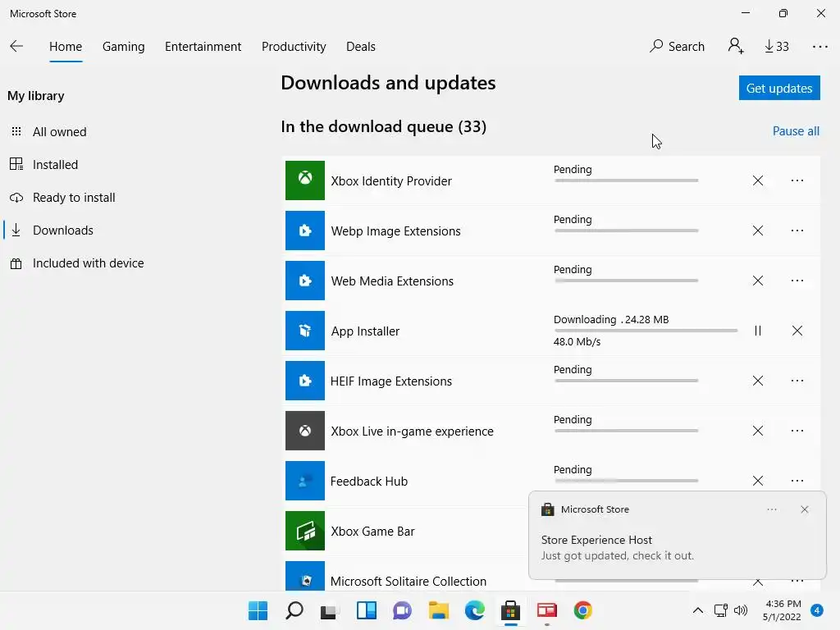Click the Get updates button
The image size is (840, 630).
point(779,88)
